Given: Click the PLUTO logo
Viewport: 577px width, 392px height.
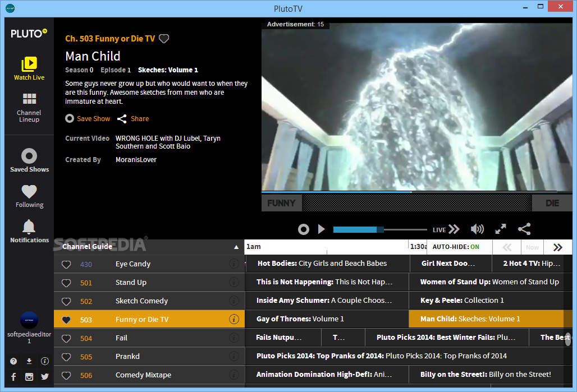Looking at the screenshot, I should tap(29, 34).
